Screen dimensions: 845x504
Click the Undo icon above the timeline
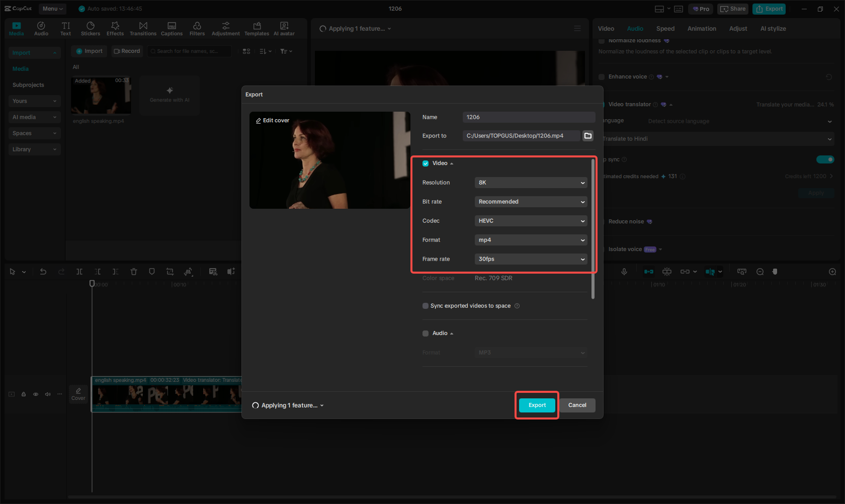43,271
